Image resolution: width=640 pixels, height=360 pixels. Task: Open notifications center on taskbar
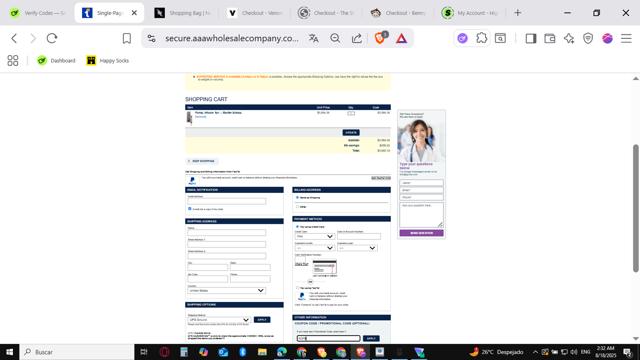(x=628, y=352)
